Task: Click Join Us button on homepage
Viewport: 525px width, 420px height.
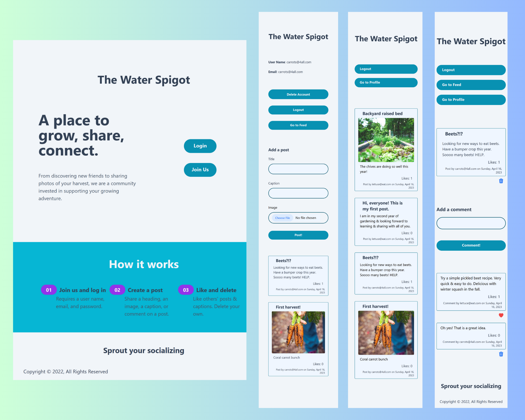Action: coord(200,169)
